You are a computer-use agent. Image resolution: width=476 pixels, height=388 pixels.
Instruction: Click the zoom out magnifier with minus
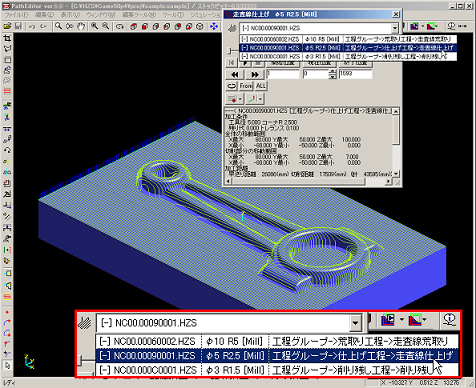pos(106,26)
